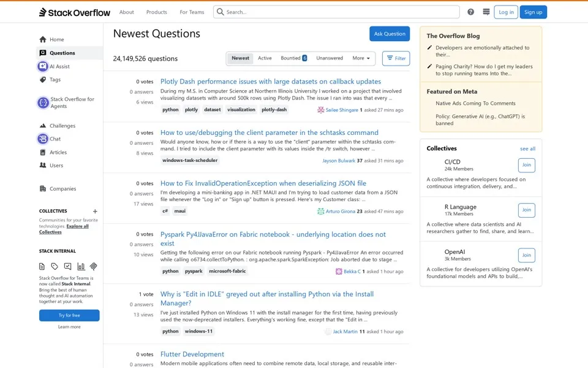Click the windows-task-scheduler tag

point(190,160)
